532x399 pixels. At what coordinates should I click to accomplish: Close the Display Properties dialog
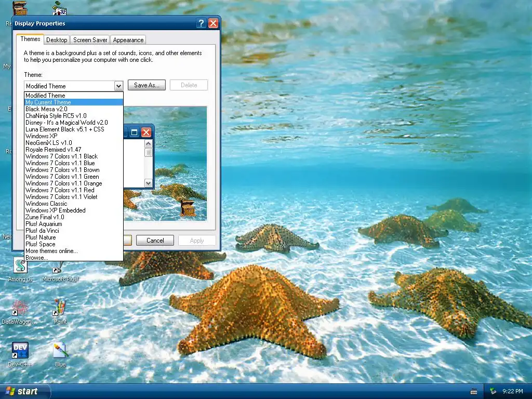(213, 23)
